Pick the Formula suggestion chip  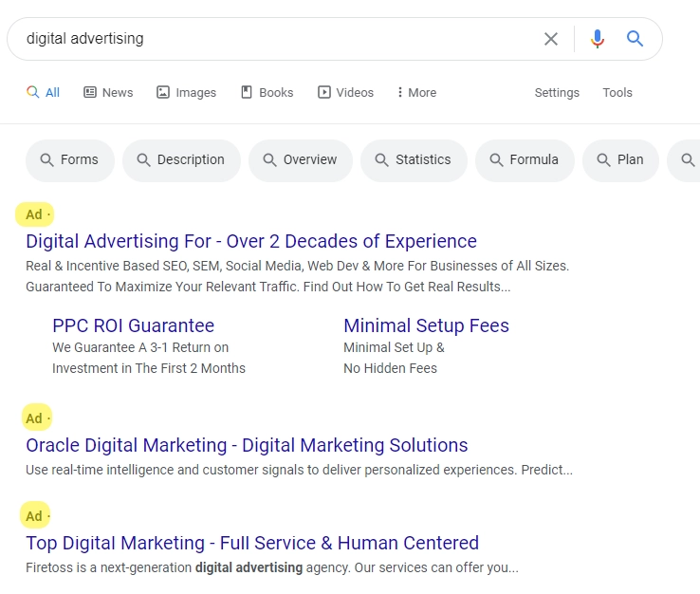click(x=524, y=160)
